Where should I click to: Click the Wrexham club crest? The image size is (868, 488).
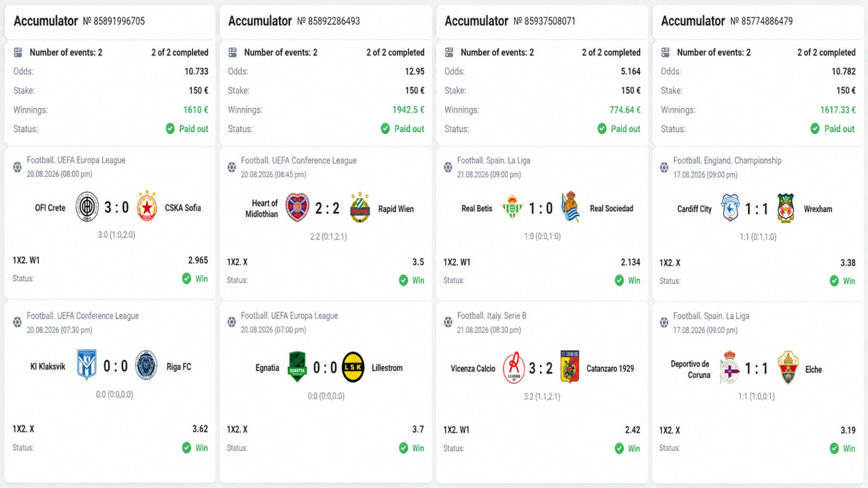pos(786,208)
